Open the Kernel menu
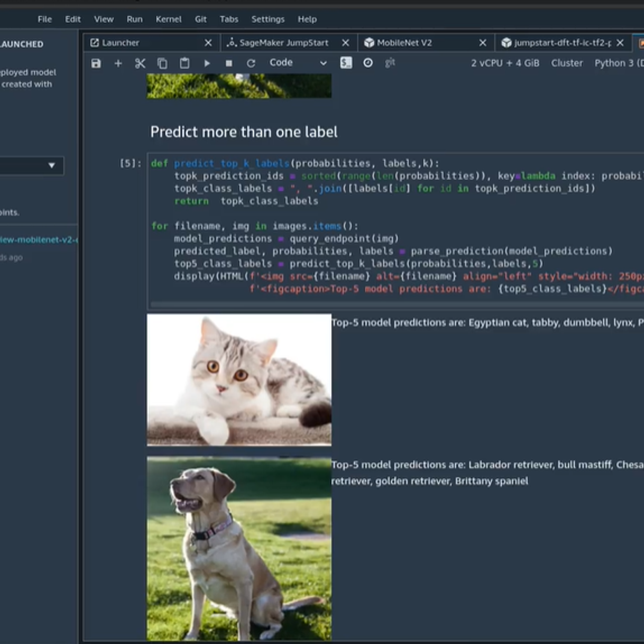Viewport: 644px width, 644px height. [169, 19]
